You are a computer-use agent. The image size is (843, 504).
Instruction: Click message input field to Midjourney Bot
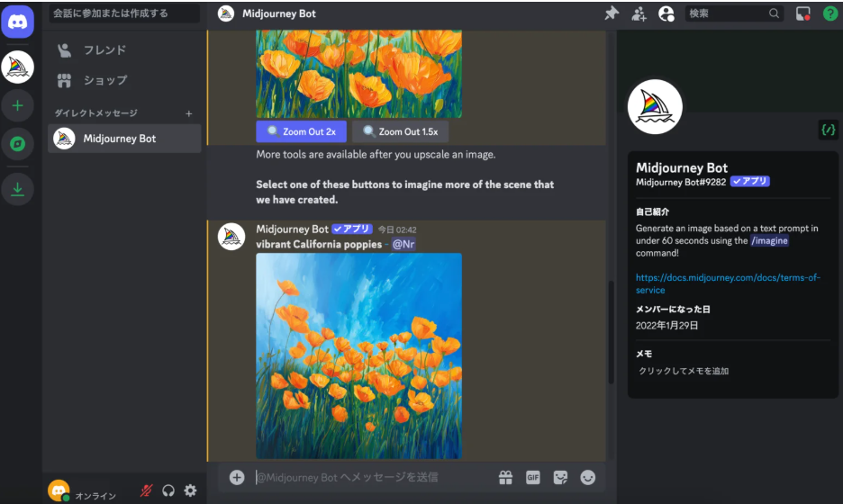[371, 477]
